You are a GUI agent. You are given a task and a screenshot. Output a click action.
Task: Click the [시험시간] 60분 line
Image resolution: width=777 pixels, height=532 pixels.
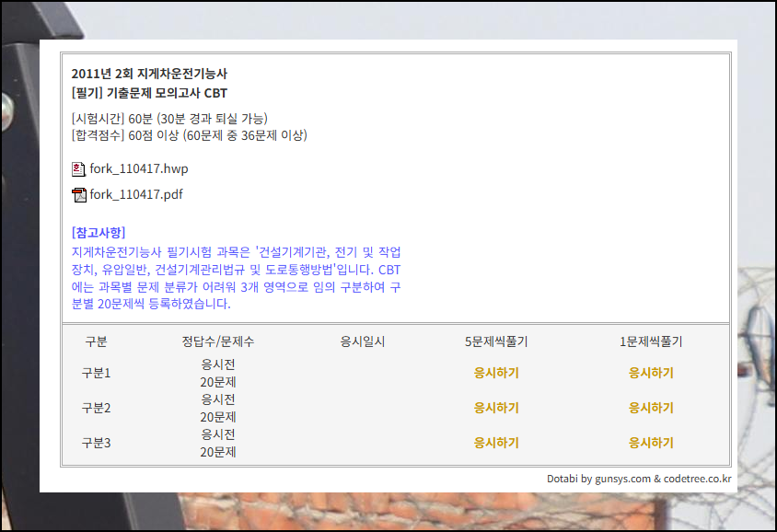(169, 119)
